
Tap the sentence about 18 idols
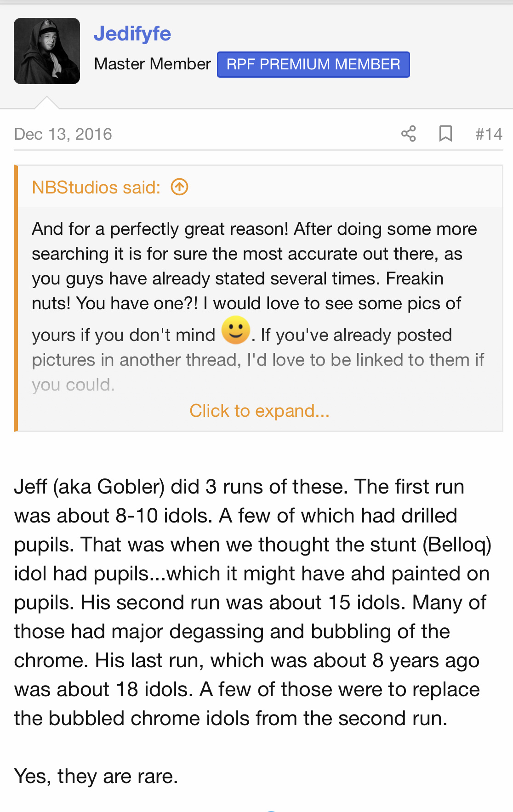point(247,675)
